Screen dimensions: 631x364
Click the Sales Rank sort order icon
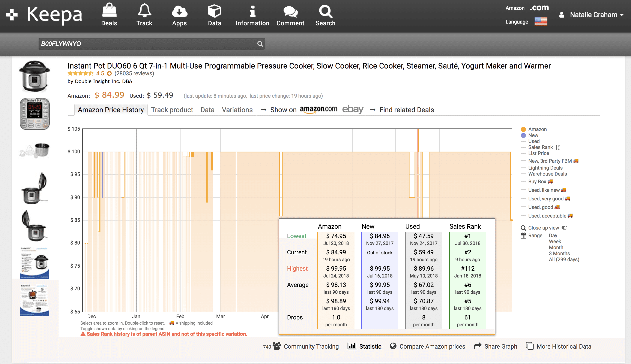coord(557,147)
